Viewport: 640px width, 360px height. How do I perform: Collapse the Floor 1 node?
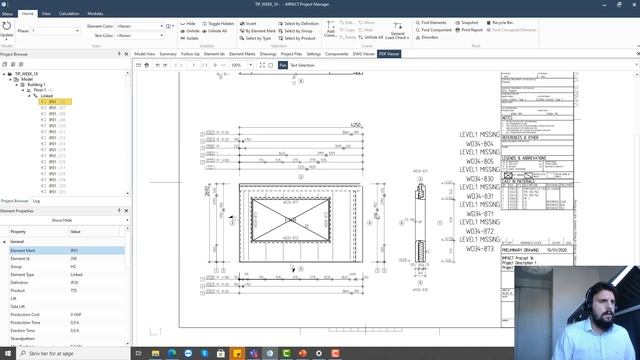pyautogui.click(x=23, y=90)
